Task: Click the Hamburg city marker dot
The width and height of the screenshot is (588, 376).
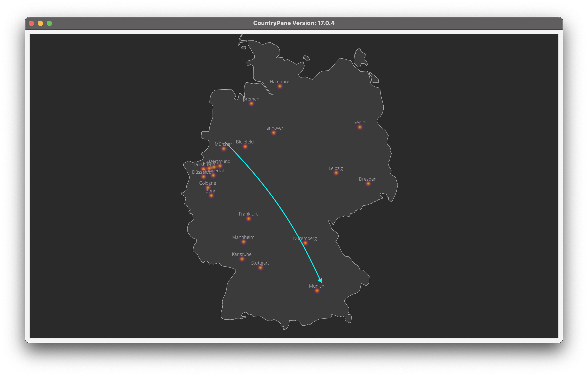Action: (x=280, y=86)
